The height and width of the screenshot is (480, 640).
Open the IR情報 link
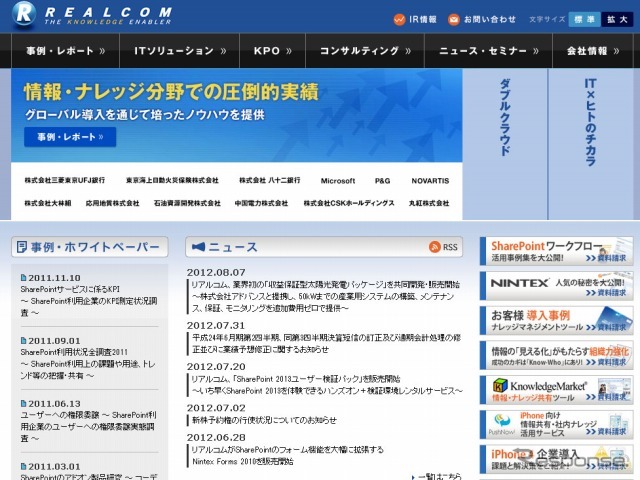pos(423,19)
